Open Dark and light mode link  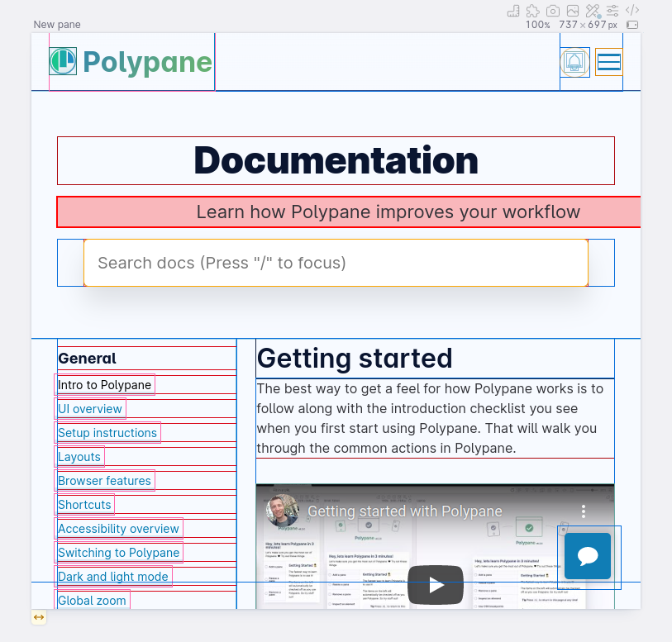coord(113,577)
